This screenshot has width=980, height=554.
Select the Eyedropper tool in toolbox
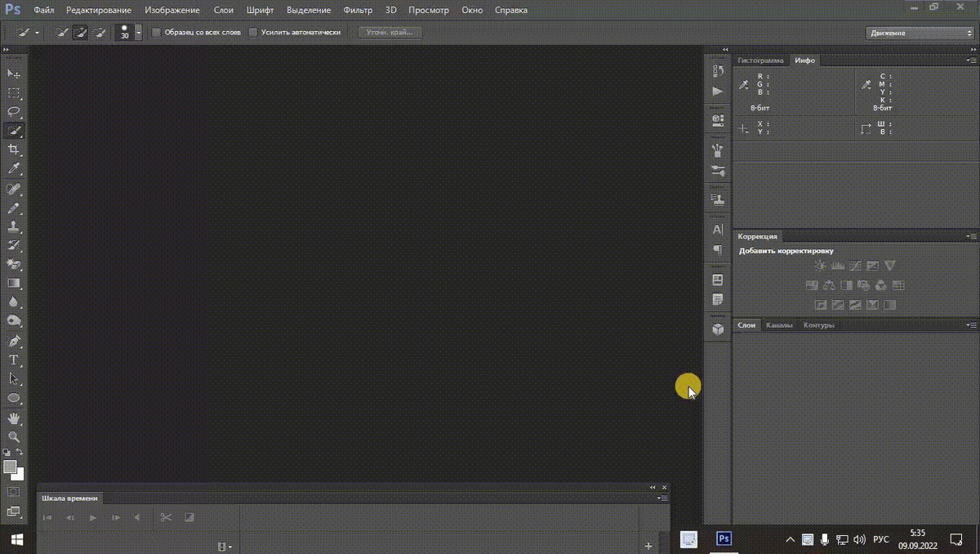14,168
